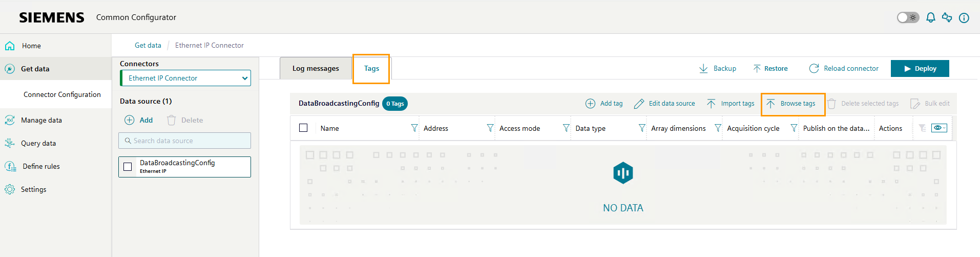This screenshot has height=257, width=980.
Task: Click the Siemens logo
Action: [x=52, y=17]
